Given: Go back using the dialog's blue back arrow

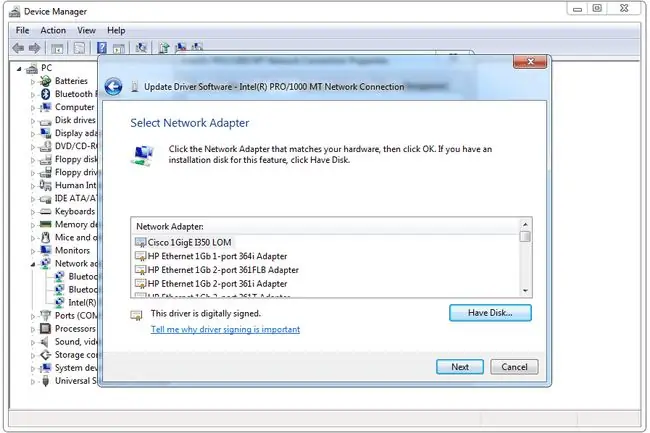Looking at the screenshot, I should (x=113, y=87).
